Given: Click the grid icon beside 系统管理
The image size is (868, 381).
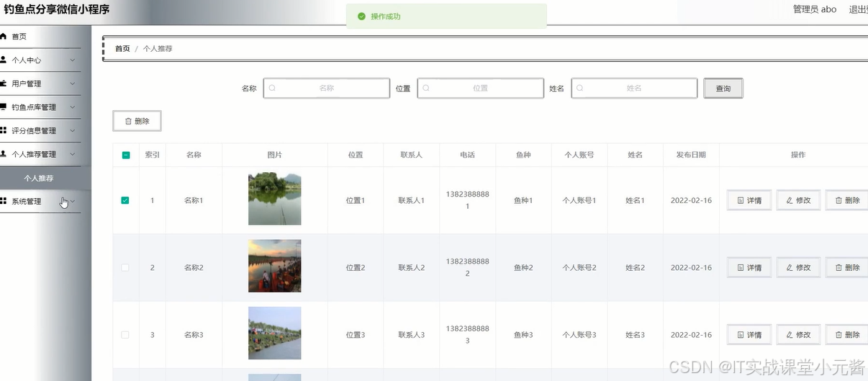Looking at the screenshot, I should pos(4,201).
